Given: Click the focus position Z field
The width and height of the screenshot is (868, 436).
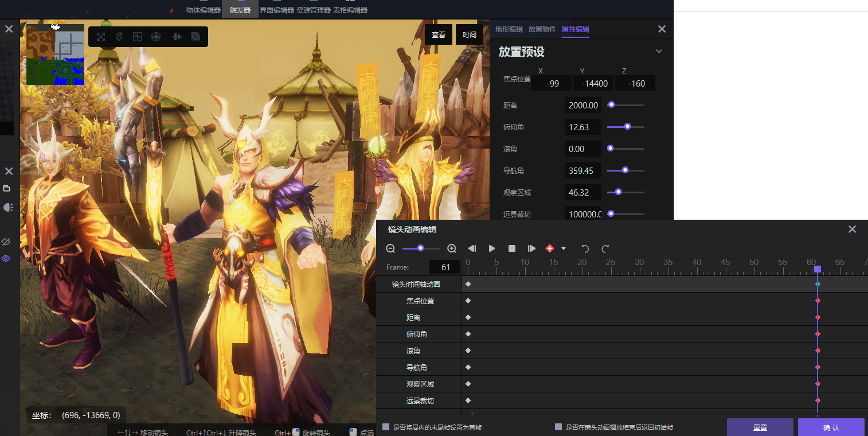Looking at the screenshot, I should point(635,84).
